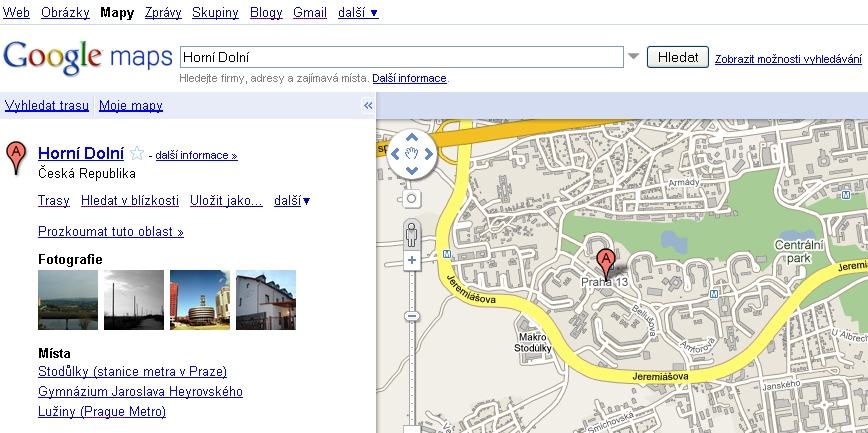Click the Praha 13 label on map

604,282
